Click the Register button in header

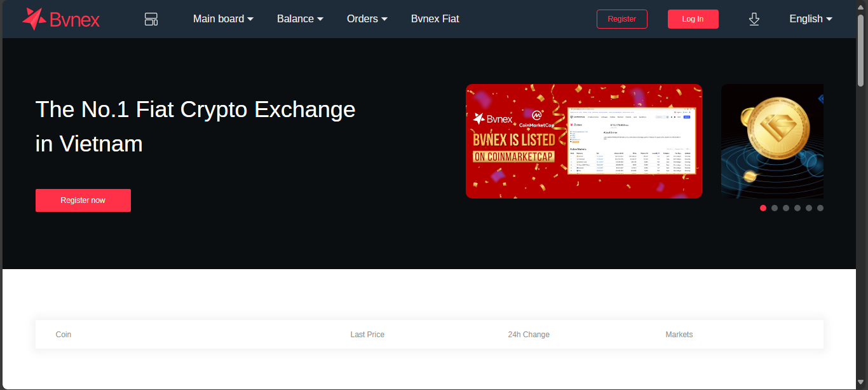[621, 19]
